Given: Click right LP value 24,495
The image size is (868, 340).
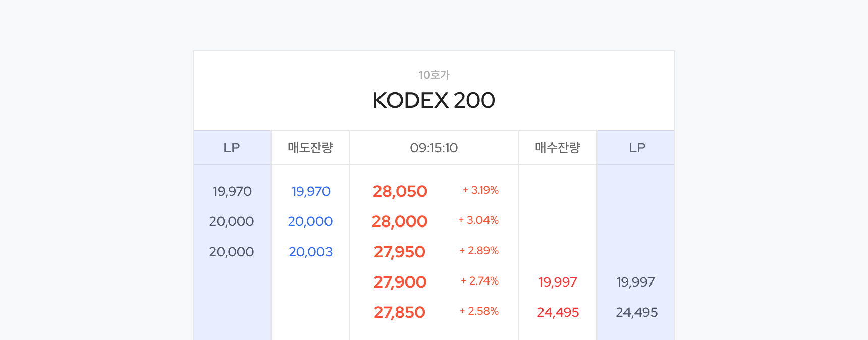Looking at the screenshot, I should coord(636,312).
